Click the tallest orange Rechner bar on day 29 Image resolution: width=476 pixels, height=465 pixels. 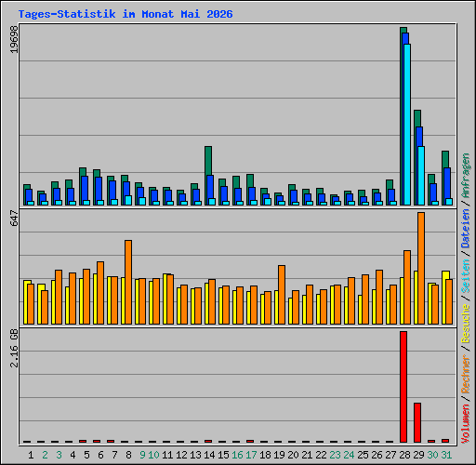421,269
